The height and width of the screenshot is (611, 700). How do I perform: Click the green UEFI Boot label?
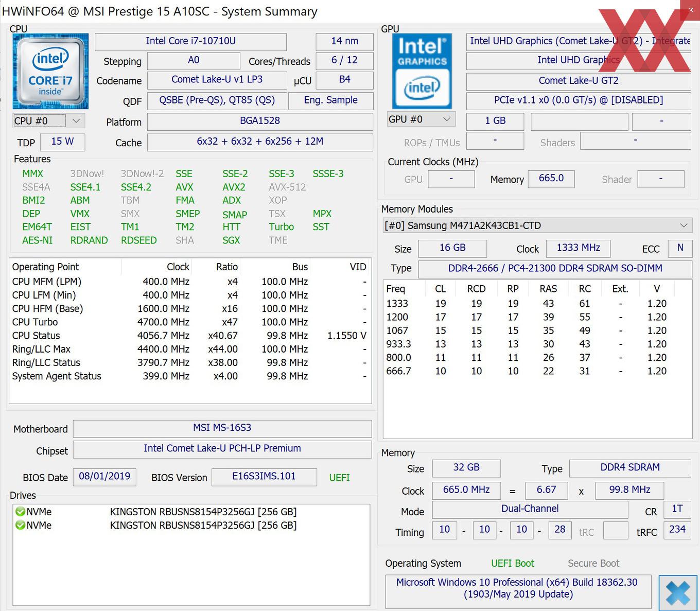pos(513,564)
